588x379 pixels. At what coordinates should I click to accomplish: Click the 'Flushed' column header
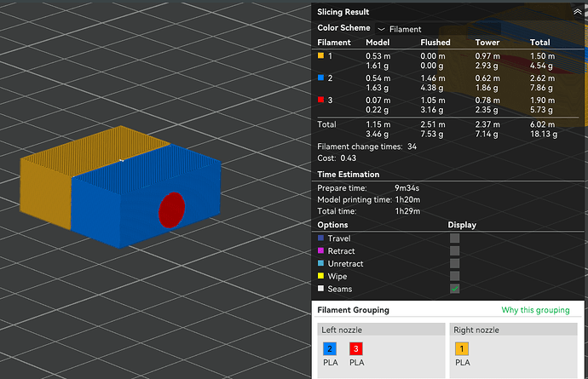tap(435, 43)
